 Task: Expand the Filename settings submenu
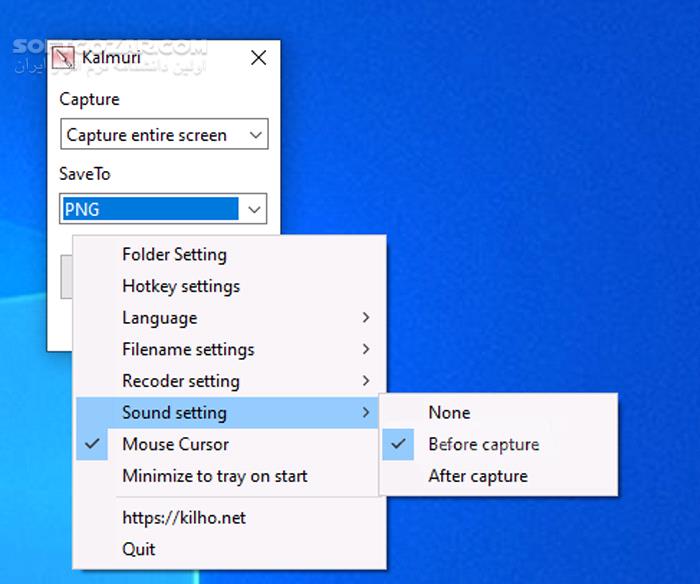click(x=188, y=350)
